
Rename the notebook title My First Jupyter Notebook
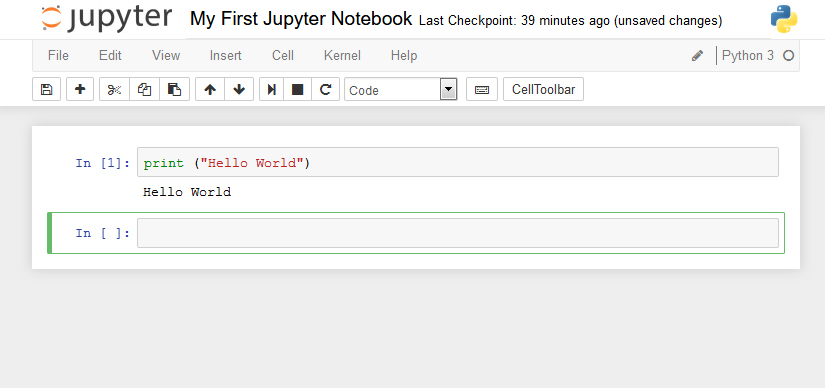[300, 19]
